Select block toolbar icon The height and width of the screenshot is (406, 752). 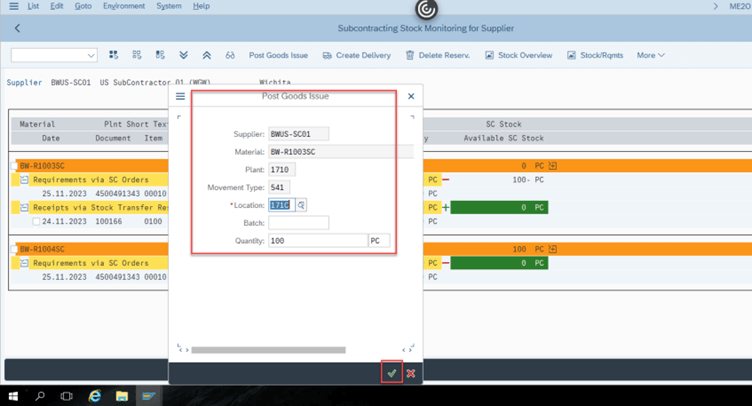(x=160, y=55)
